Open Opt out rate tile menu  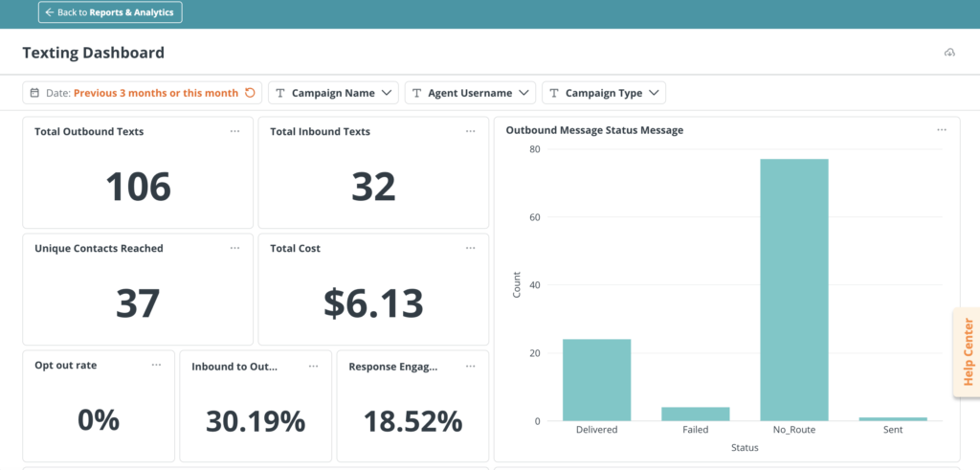(156, 366)
